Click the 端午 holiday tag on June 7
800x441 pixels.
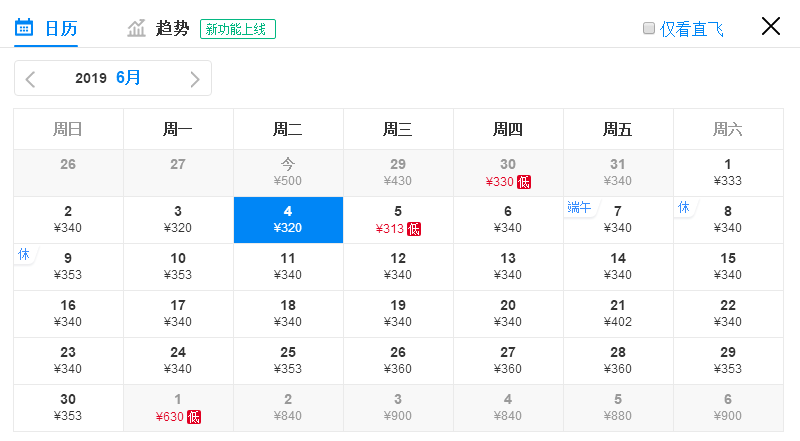point(579,207)
